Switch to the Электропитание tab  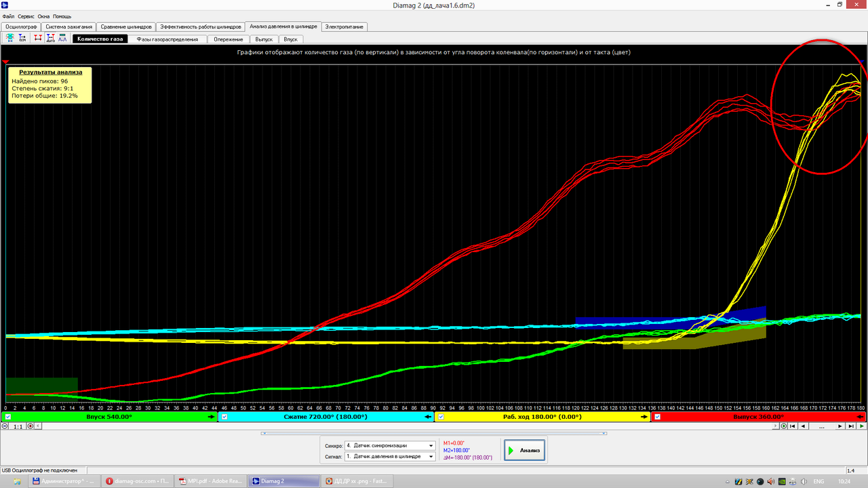(344, 26)
